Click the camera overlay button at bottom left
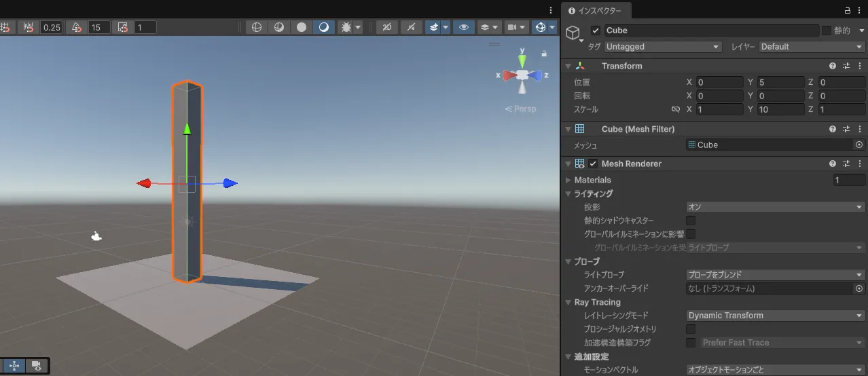This screenshot has height=376, width=868. (37, 366)
